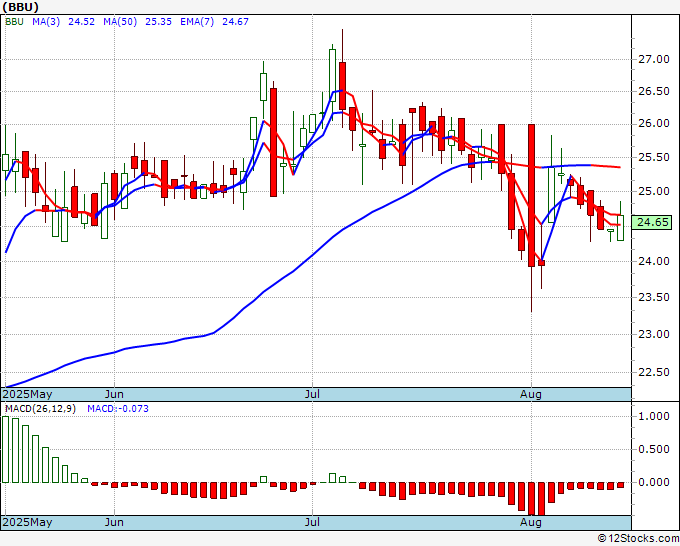
Task: Click the 25.00 price axis label
Action: click(x=654, y=191)
